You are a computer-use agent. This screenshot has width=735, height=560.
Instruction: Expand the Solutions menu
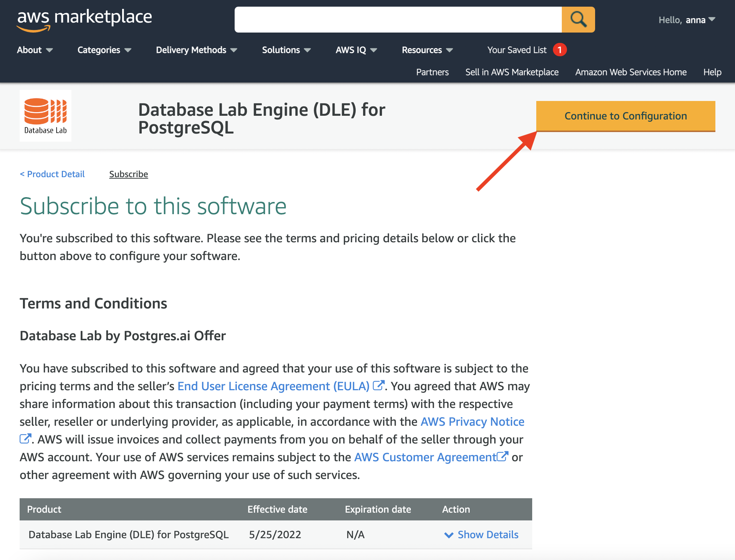point(286,50)
